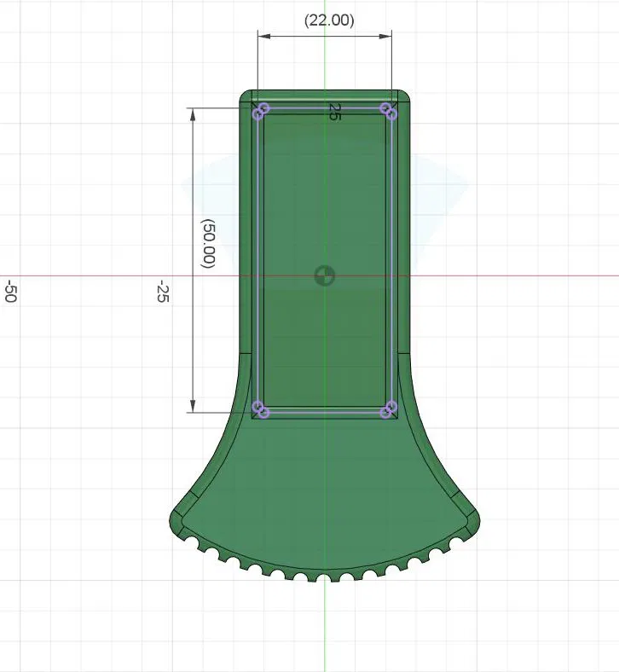
Task: Select the uppermost sketch point circle at the top-left corner
Action: 263,108
